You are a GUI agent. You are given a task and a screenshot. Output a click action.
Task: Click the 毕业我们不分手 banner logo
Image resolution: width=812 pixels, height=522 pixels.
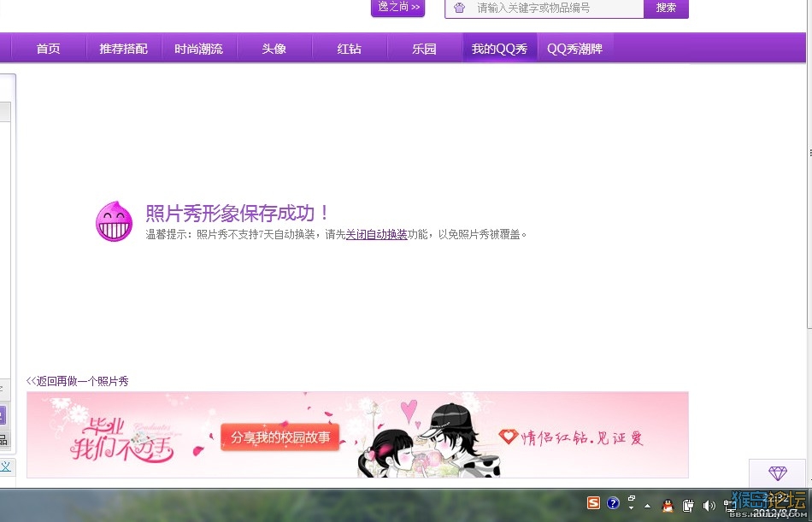pos(121,440)
